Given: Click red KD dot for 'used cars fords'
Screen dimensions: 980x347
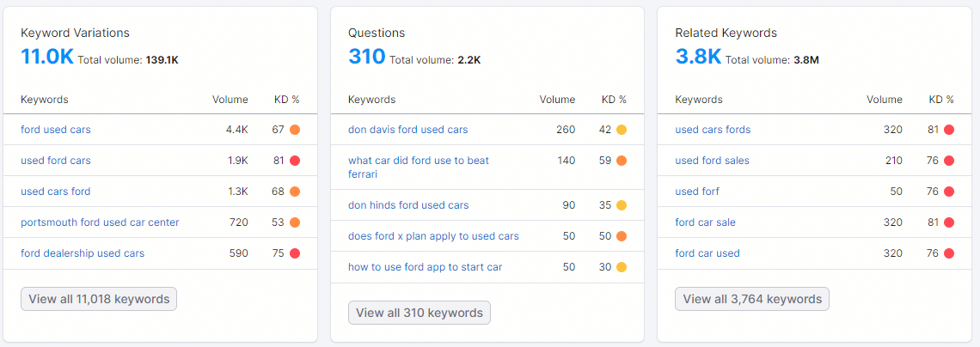Looking at the screenshot, I should click(949, 130).
